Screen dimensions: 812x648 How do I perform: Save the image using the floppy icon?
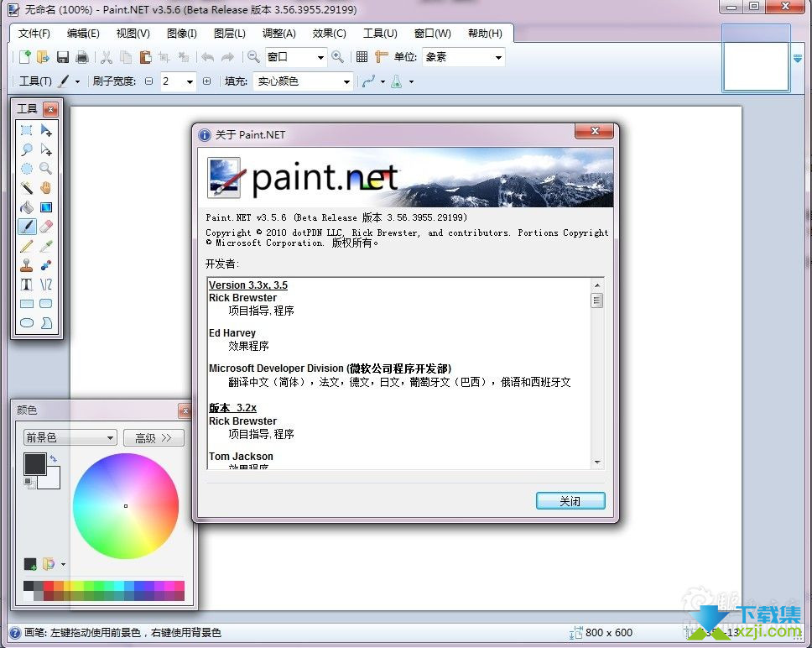point(63,57)
